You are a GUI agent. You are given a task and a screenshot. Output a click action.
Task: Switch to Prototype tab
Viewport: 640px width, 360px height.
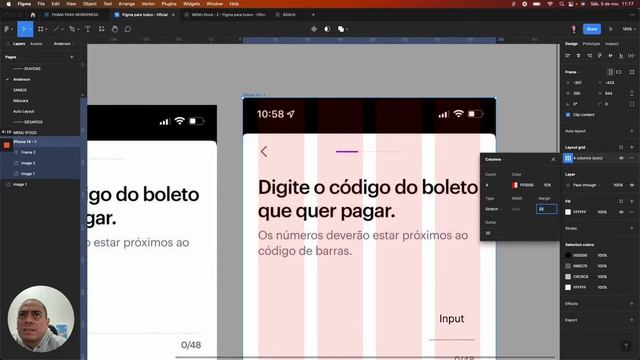[x=591, y=44]
